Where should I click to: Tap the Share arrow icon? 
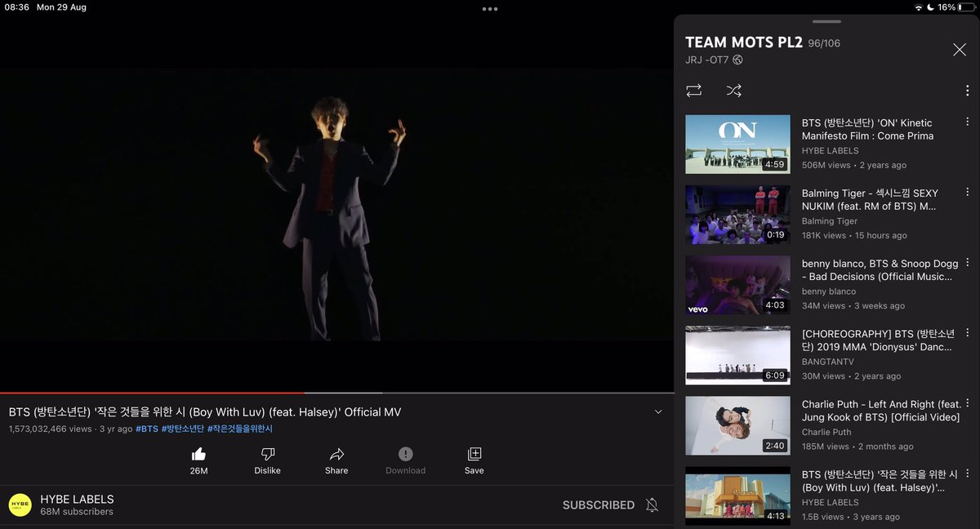coord(336,454)
